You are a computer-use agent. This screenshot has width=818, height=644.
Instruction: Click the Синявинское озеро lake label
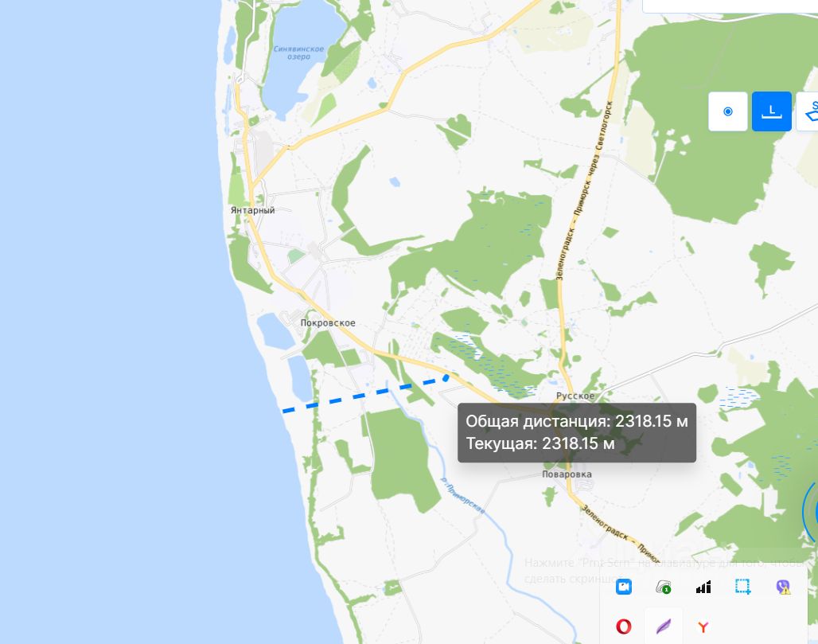298,53
